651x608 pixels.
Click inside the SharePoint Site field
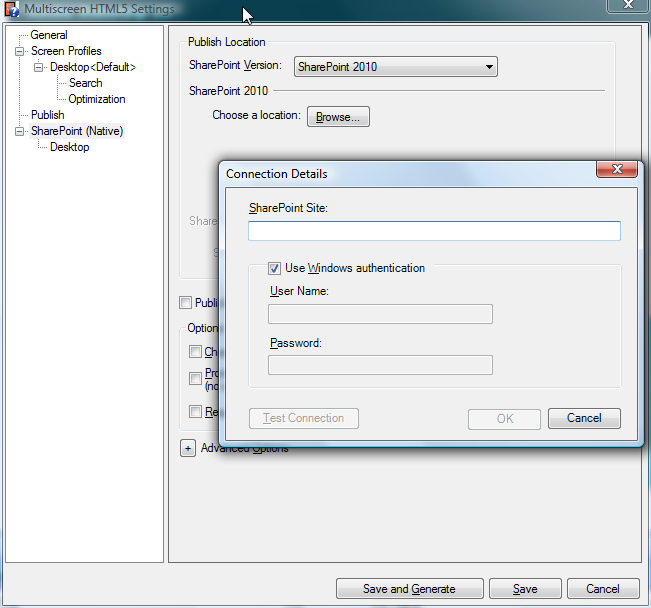click(434, 231)
